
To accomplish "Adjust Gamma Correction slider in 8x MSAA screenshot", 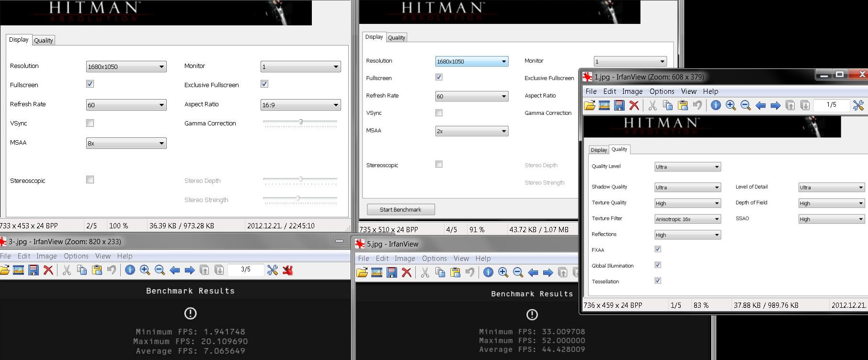I will (300, 123).
